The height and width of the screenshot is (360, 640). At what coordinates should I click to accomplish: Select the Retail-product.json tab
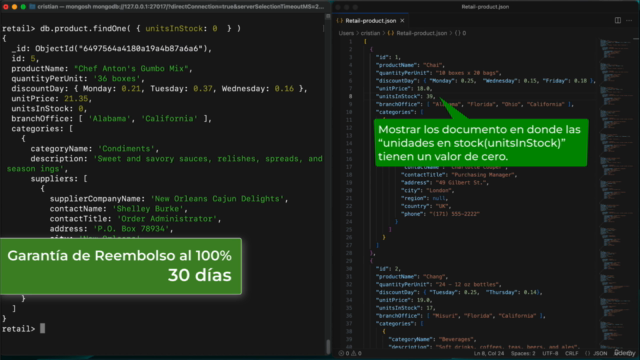tap(371, 20)
